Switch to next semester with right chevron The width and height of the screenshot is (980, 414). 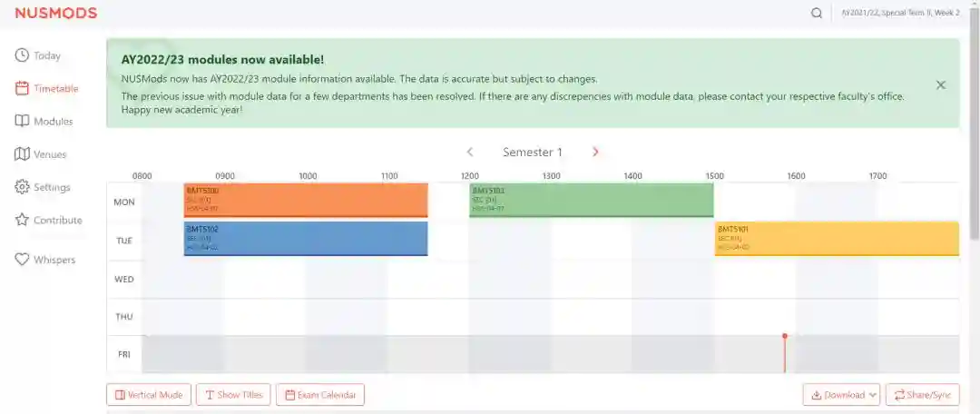(x=595, y=152)
